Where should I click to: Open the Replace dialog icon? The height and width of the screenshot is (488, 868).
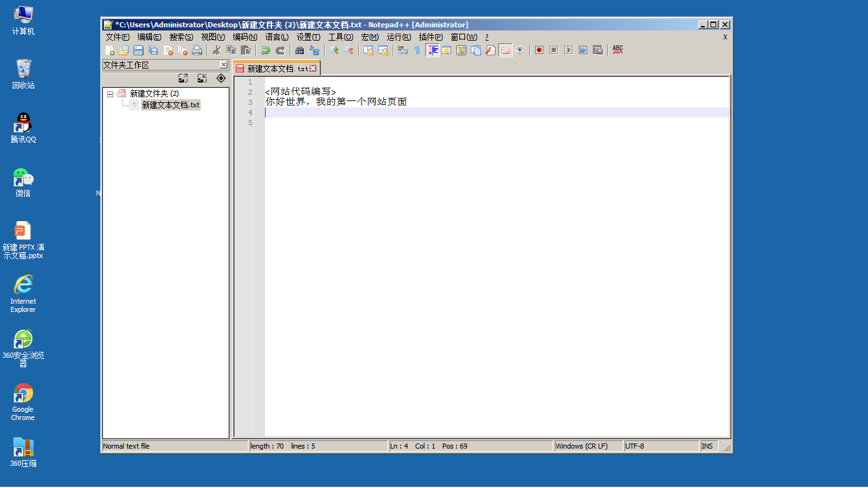pos(315,50)
